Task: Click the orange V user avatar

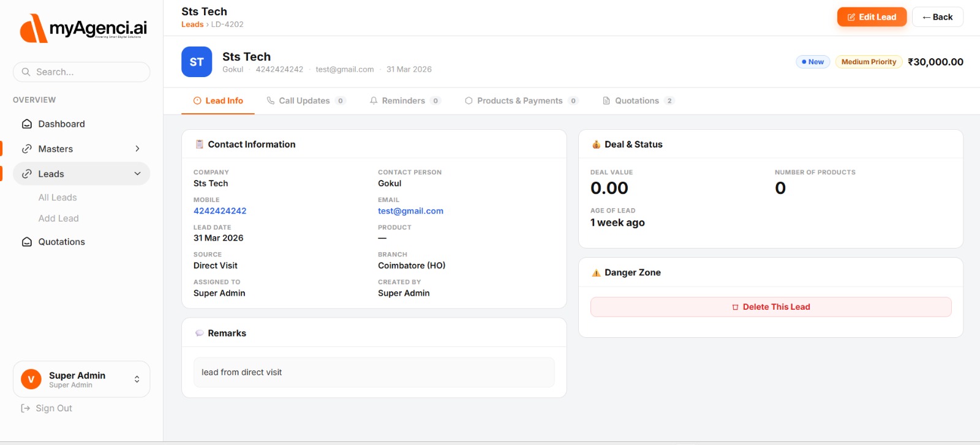Action: (31, 380)
